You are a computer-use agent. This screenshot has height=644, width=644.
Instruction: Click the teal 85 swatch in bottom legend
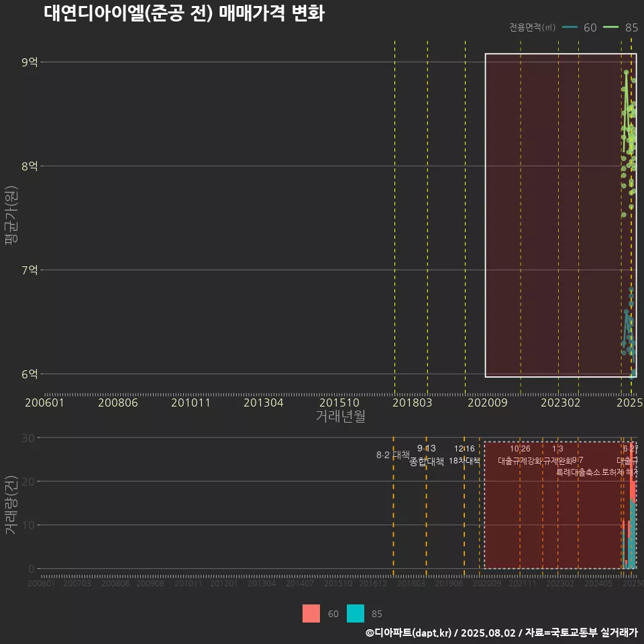tap(356, 614)
